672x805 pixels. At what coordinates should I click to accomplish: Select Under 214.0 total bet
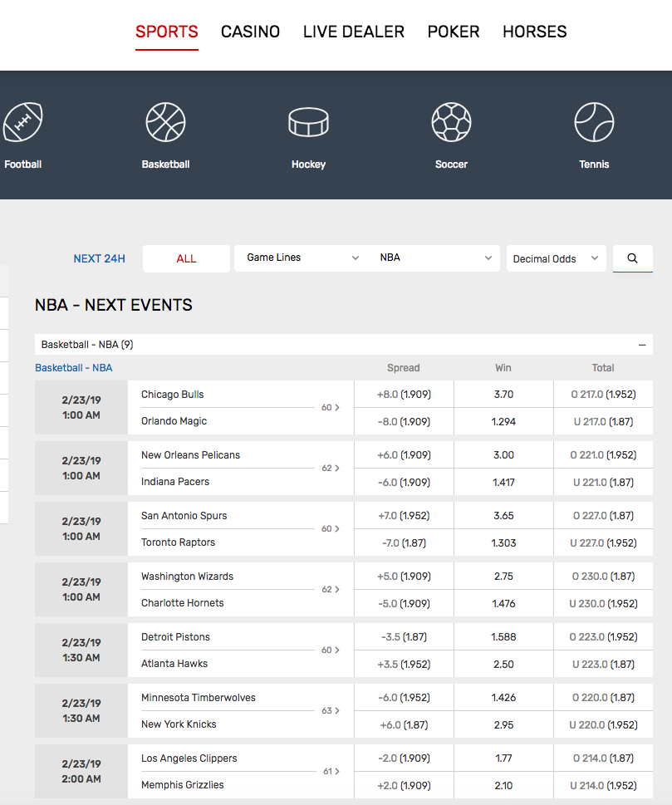point(603,785)
